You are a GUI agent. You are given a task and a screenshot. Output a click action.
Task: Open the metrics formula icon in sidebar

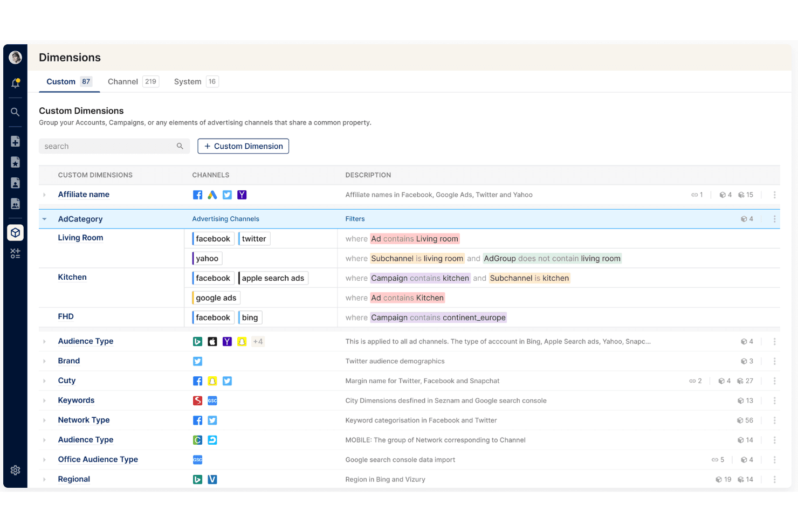tap(15, 253)
